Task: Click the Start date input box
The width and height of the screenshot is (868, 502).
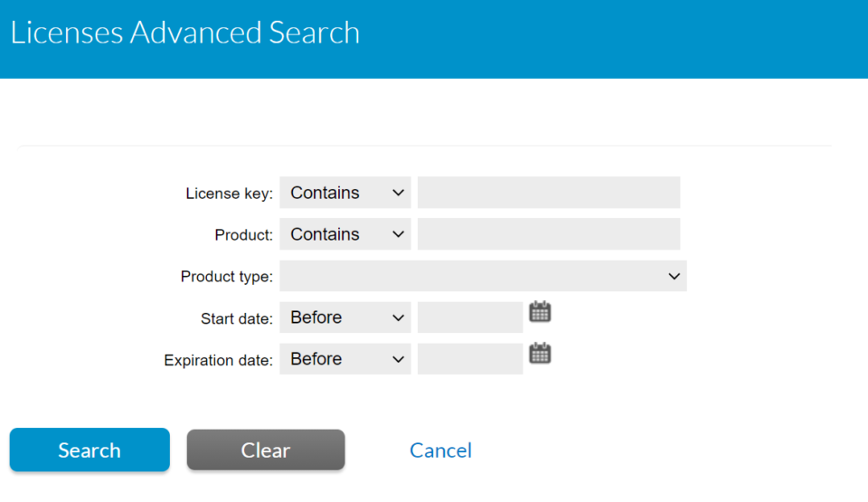Action: tap(470, 317)
